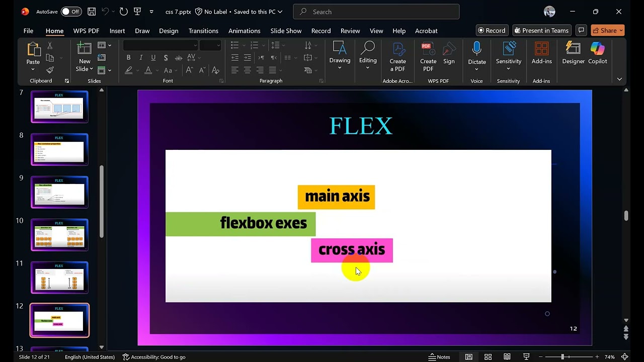Click Increase Font Size icon

190,70
